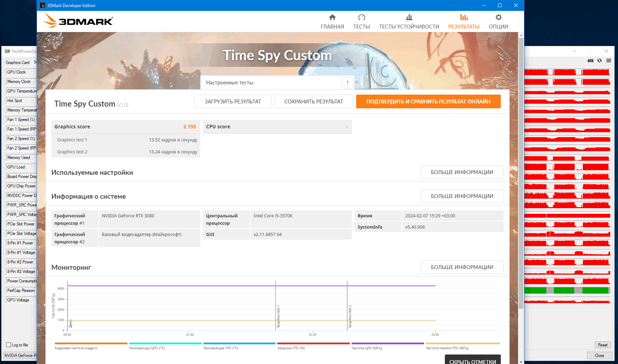Open БОЛЬШЕ ИНФОРМАЦИИ for Используемые настройки

pos(462,172)
